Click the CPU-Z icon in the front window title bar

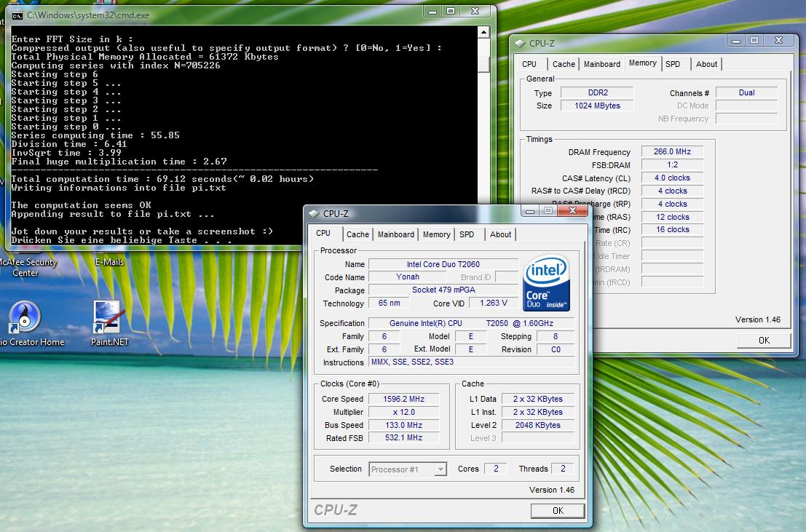coord(314,213)
